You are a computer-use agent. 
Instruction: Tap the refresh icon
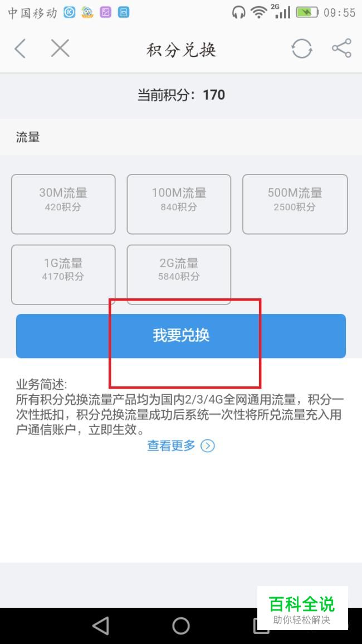pos(302,49)
